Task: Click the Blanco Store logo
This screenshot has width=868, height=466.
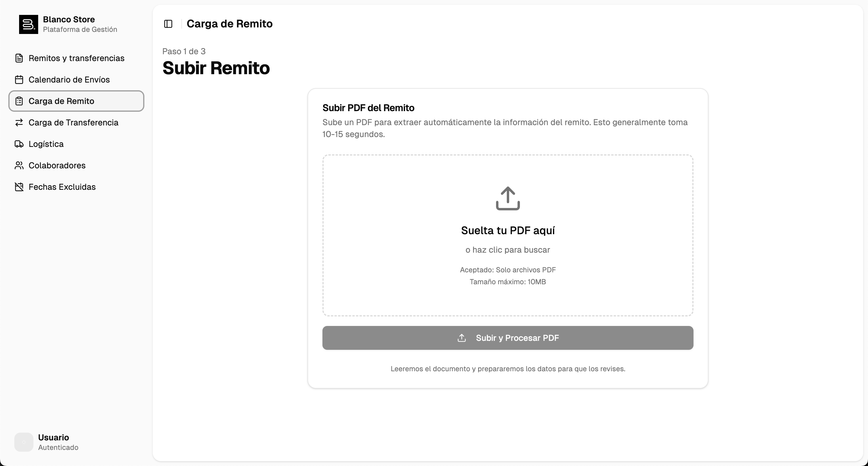Action: point(28,24)
